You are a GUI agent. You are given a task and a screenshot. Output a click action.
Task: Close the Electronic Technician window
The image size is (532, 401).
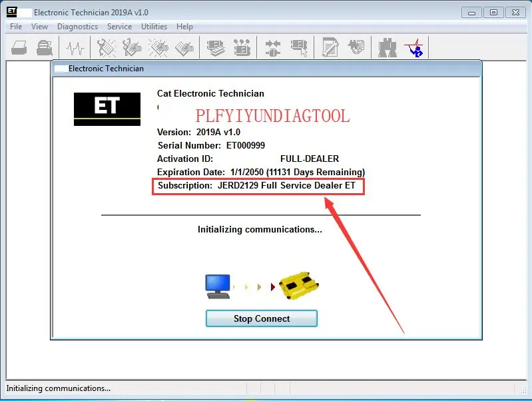pyautogui.click(x=516, y=13)
